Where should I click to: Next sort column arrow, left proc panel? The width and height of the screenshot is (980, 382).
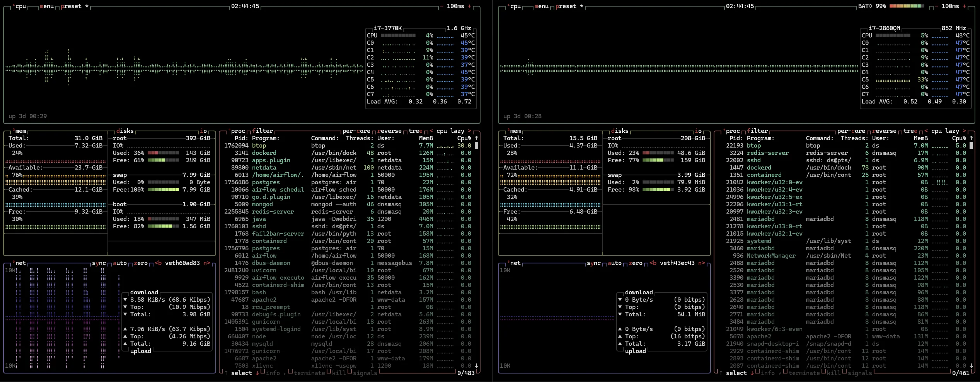pos(470,131)
